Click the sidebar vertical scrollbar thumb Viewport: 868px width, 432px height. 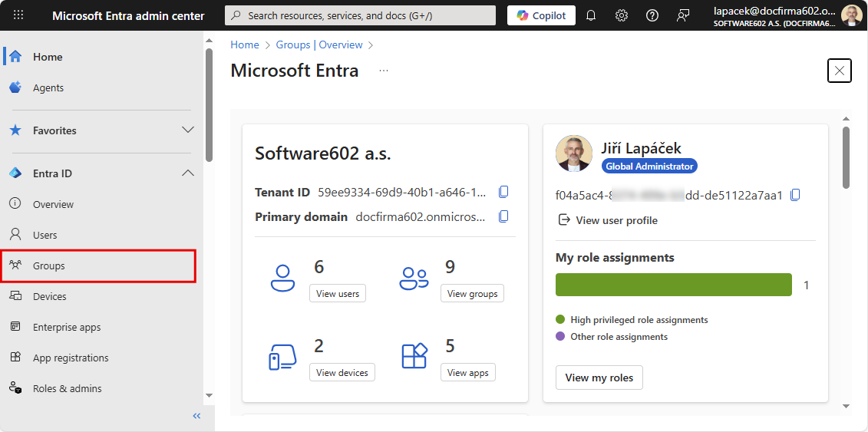pos(209,105)
